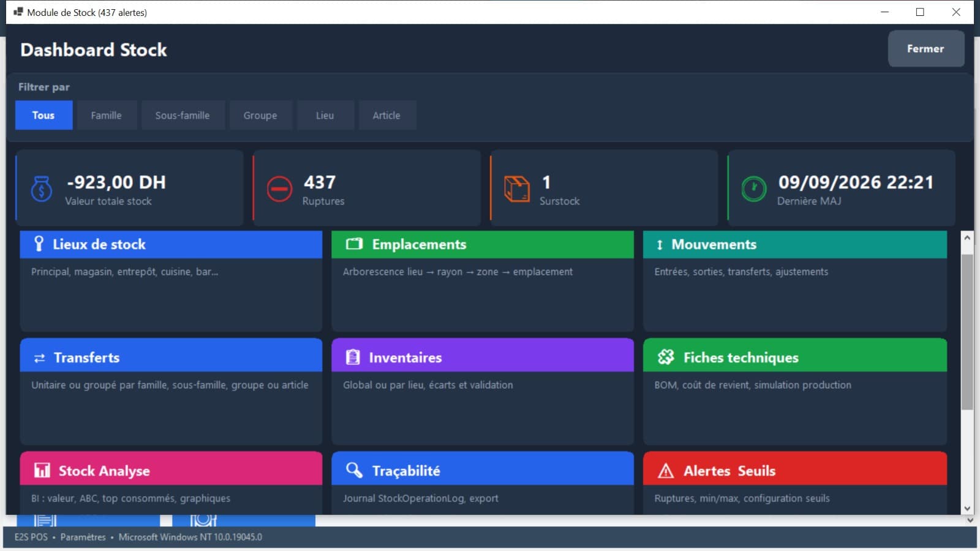
Task: Click E2S POS in the status bar
Action: pyautogui.click(x=31, y=537)
